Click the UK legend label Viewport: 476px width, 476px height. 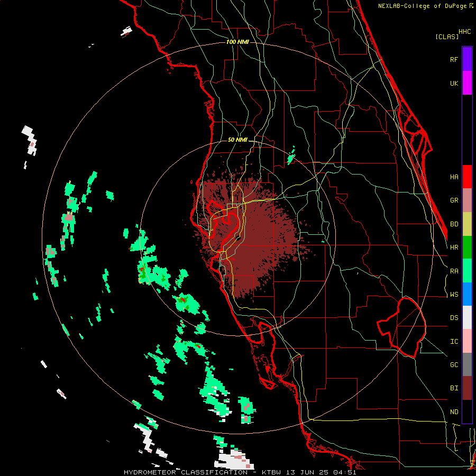click(x=454, y=83)
